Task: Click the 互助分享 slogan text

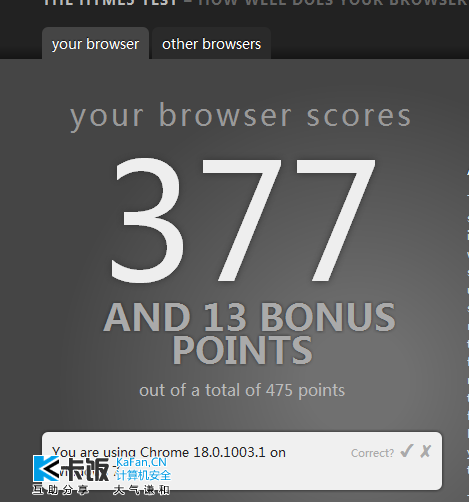Action: (61, 490)
